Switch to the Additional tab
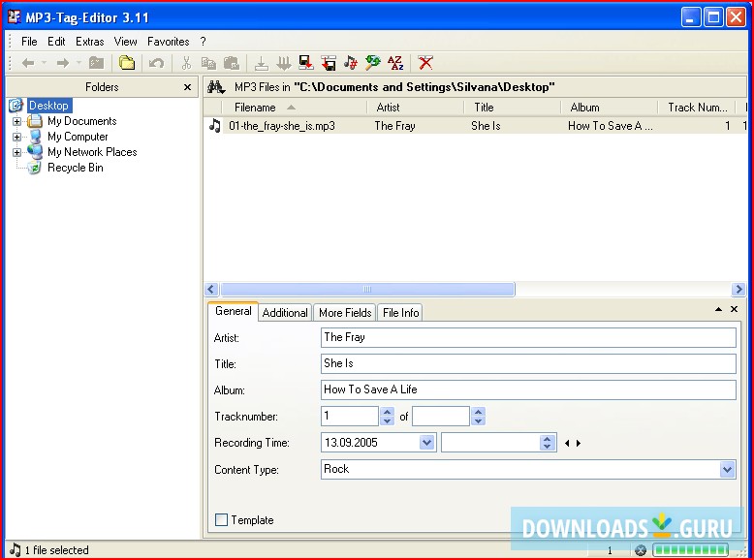The width and height of the screenshot is (754, 560). point(285,313)
